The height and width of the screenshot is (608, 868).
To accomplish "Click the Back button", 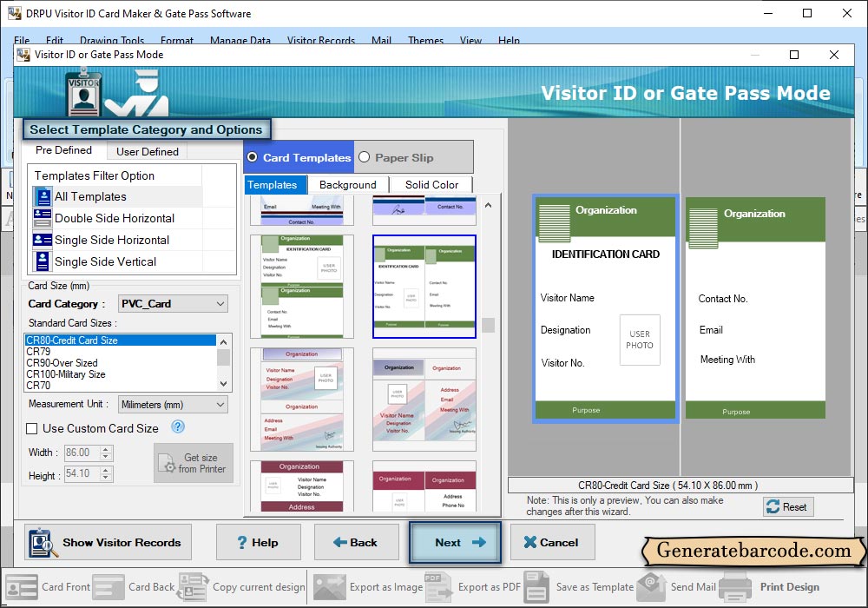I will pyautogui.click(x=357, y=543).
